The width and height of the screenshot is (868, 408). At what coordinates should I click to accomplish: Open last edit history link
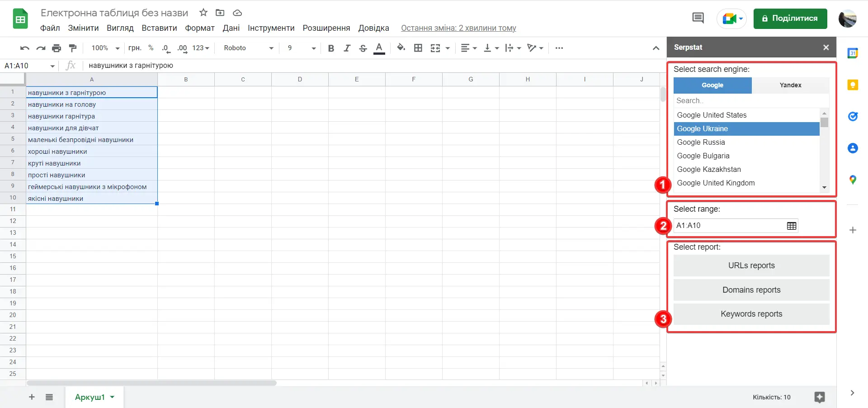458,28
